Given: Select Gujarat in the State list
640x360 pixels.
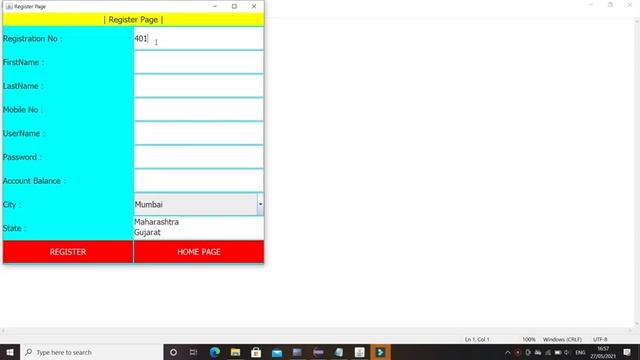Looking at the screenshot, I should pos(147,232).
